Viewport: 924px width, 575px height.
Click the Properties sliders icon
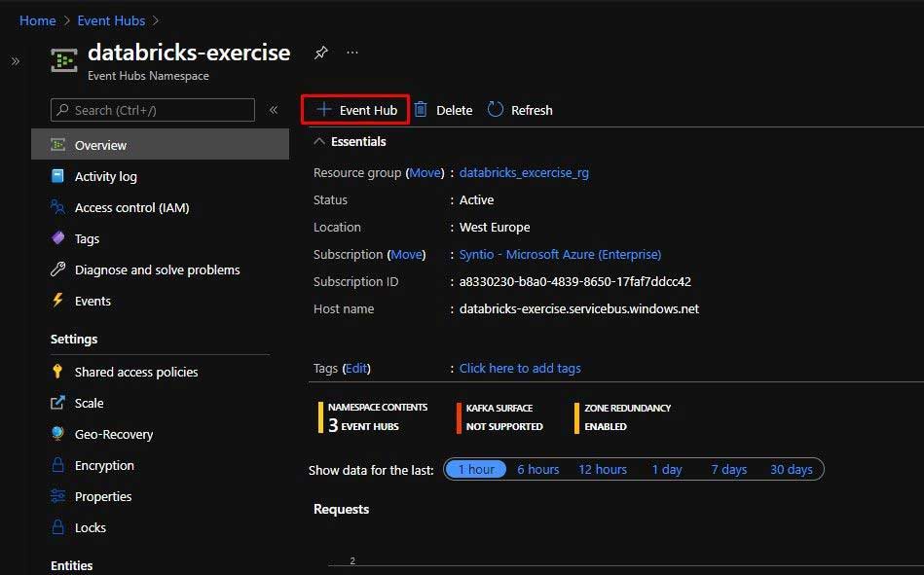click(x=57, y=496)
